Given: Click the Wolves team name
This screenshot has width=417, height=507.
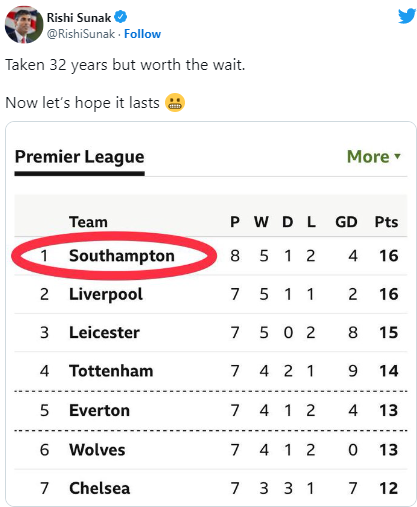Looking at the screenshot, I should pyautogui.click(x=97, y=450).
